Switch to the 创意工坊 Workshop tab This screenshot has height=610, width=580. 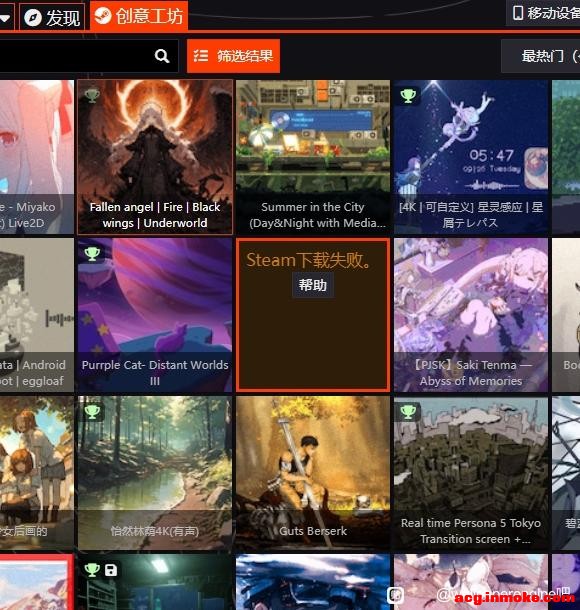[139, 16]
